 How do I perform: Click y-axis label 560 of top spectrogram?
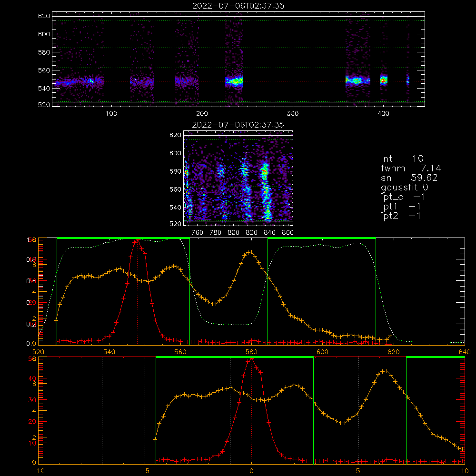click(x=44, y=70)
